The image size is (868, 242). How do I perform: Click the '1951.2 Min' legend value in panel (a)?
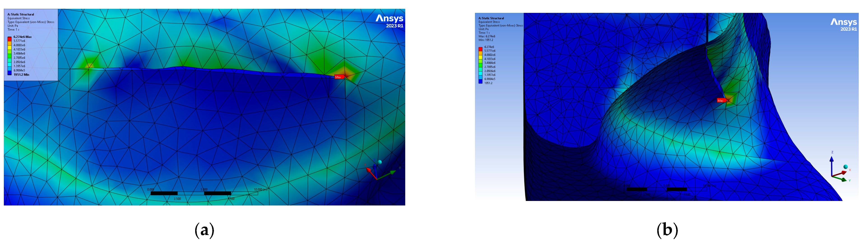[x=21, y=74]
